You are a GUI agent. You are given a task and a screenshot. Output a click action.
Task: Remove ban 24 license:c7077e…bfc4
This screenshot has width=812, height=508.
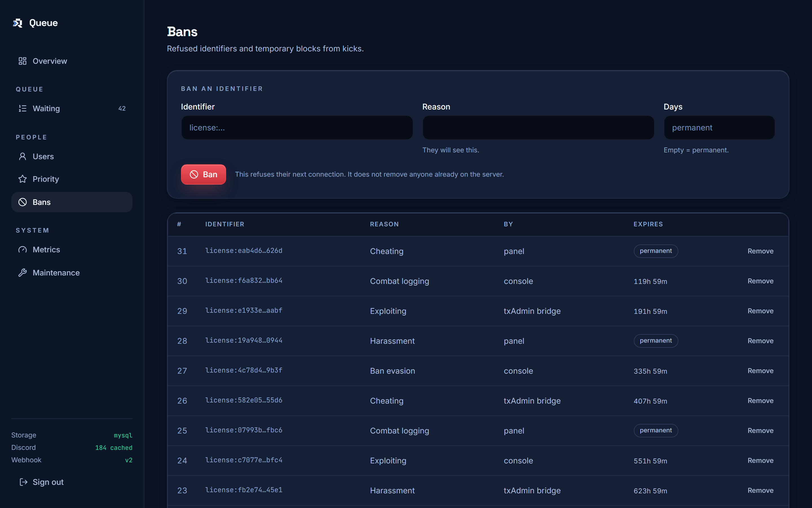click(x=760, y=461)
